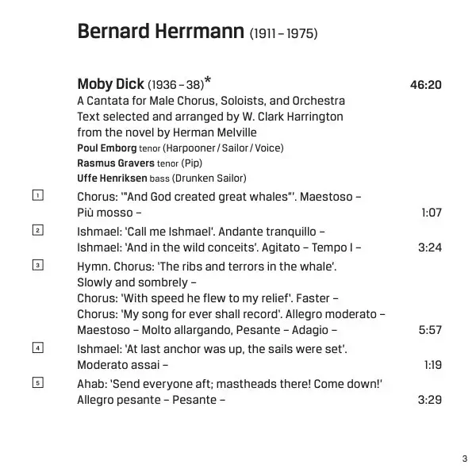Click the Bernard Herrmann heading
The image size is (476, 476).
[162, 32]
